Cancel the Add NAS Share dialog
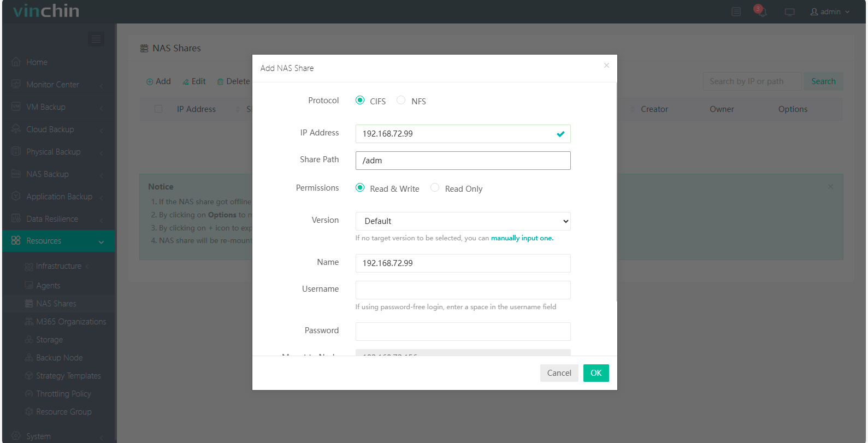Image resolution: width=868 pixels, height=443 pixels. pyautogui.click(x=559, y=373)
